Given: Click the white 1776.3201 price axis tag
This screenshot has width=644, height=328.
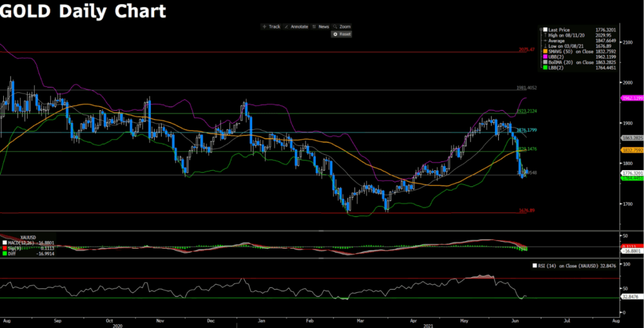Looking at the screenshot, I should coord(633,174).
